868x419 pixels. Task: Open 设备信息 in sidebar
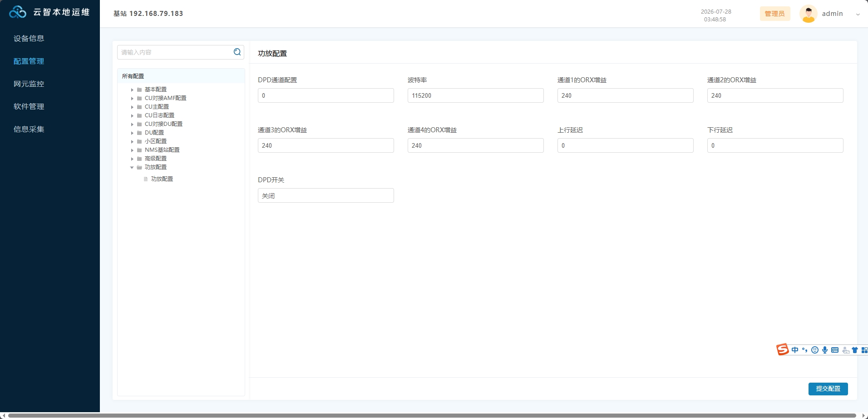29,38
